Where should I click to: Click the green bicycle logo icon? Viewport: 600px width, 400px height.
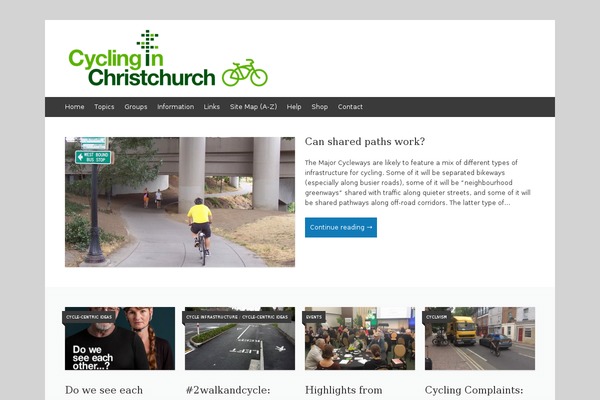(x=245, y=72)
